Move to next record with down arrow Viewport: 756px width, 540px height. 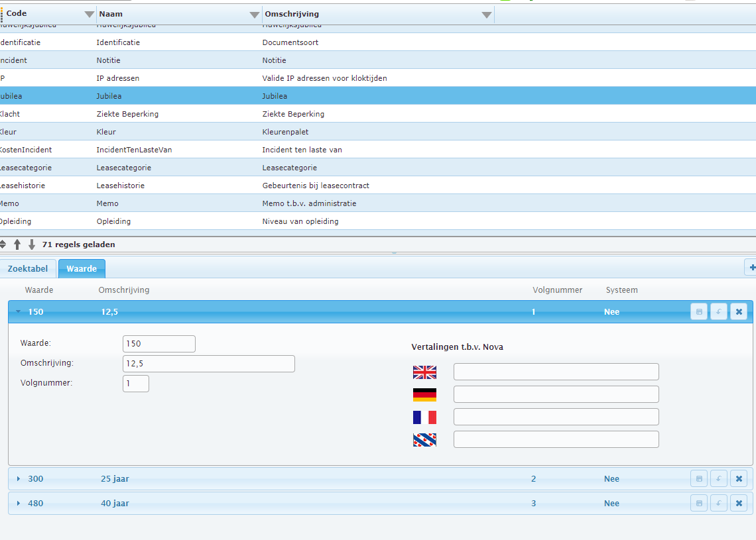coord(32,244)
